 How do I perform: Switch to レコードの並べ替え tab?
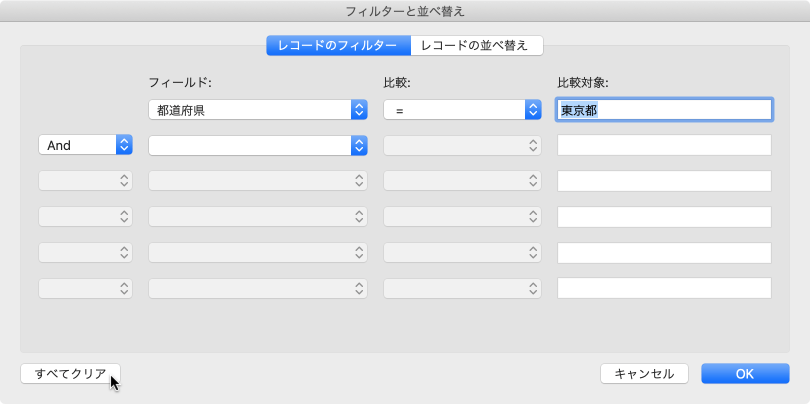point(477,45)
